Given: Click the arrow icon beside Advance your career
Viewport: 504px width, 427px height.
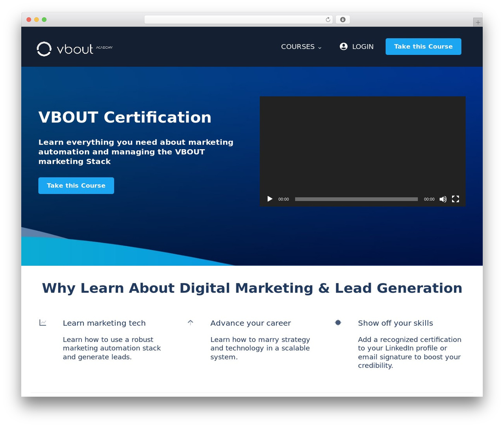Looking at the screenshot, I should pyautogui.click(x=191, y=322).
